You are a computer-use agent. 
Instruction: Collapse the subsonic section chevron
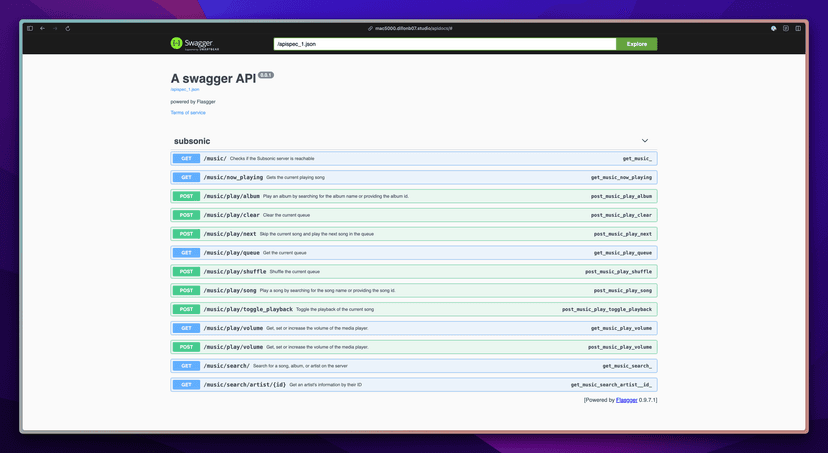(645, 141)
